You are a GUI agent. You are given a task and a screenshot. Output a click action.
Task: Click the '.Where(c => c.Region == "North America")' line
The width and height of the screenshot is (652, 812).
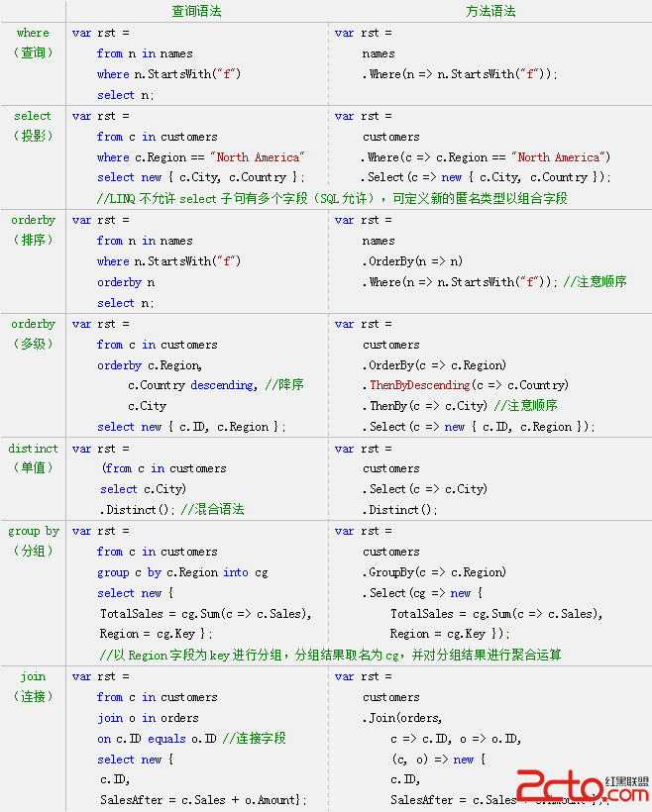(x=487, y=156)
